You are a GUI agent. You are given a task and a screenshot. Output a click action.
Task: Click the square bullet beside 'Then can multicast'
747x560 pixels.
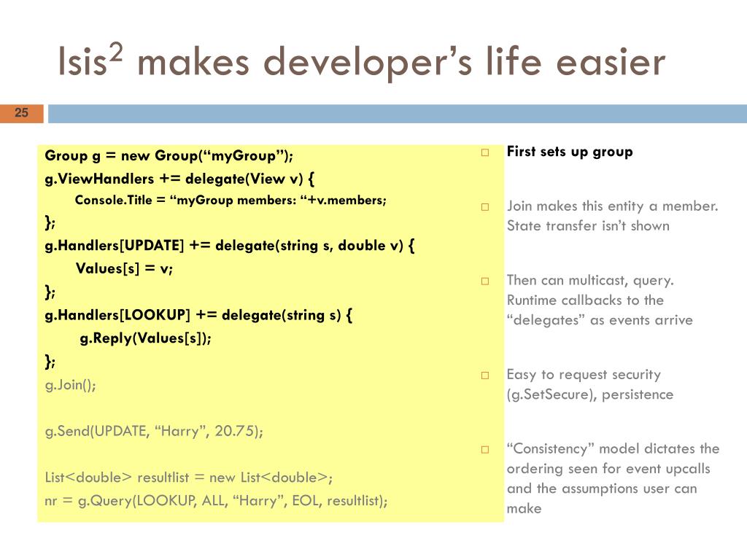pos(485,281)
